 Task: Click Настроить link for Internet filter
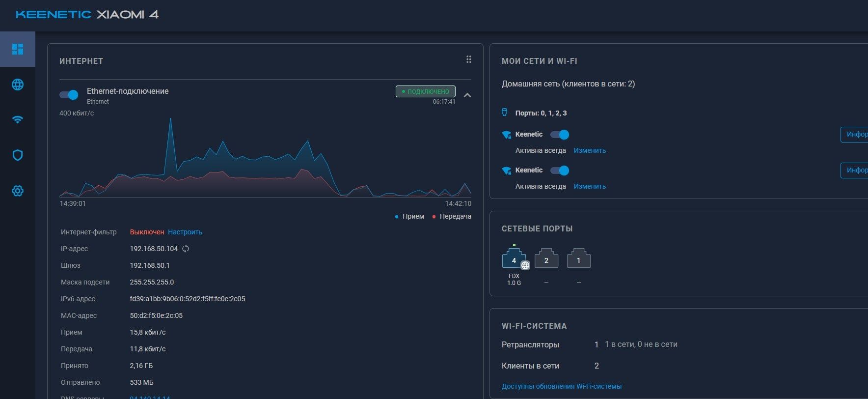(185, 232)
